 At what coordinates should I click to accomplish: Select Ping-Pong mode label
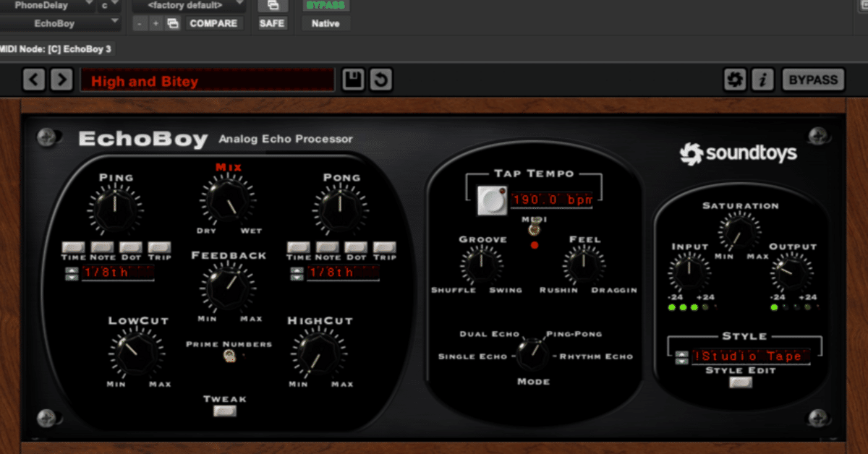tap(574, 334)
